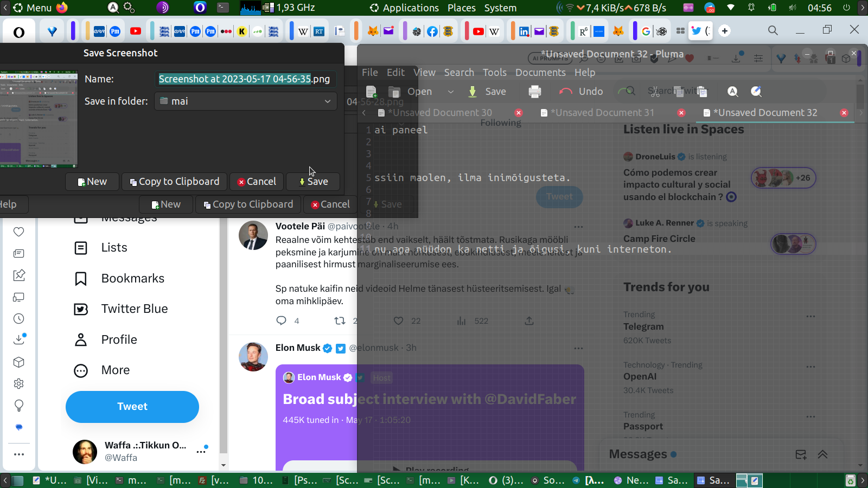Select the screenshot preview thumbnail

click(x=39, y=119)
